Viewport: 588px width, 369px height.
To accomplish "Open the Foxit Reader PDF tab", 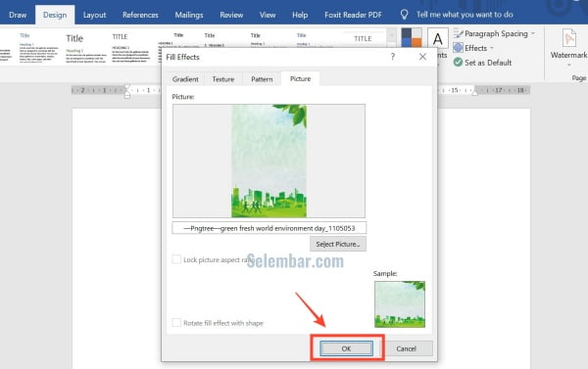I will (353, 15).
